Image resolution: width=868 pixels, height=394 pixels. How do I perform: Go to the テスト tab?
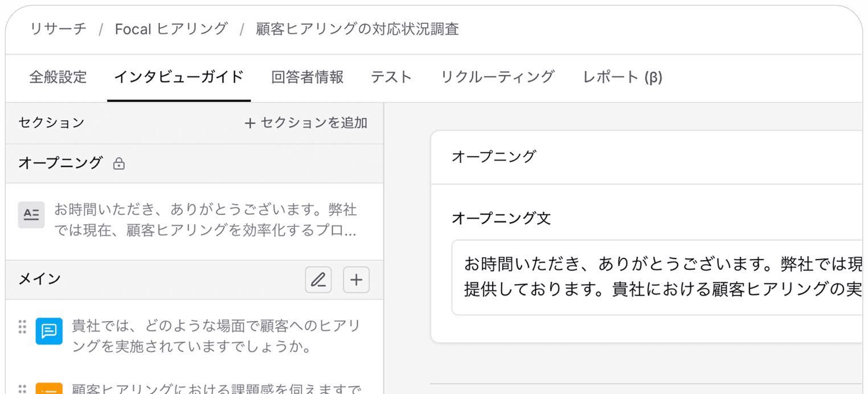pos(391,77)
